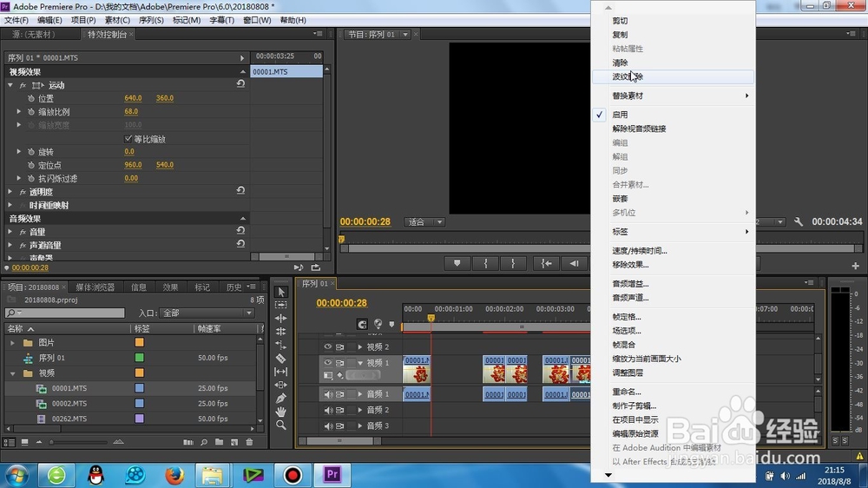Click the delete trash icon
Screen dimensions: 868x488
point(249,442)
